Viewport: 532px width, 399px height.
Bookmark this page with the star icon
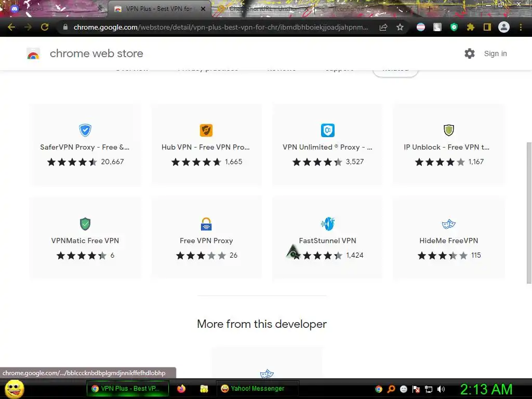pos(400,27)
